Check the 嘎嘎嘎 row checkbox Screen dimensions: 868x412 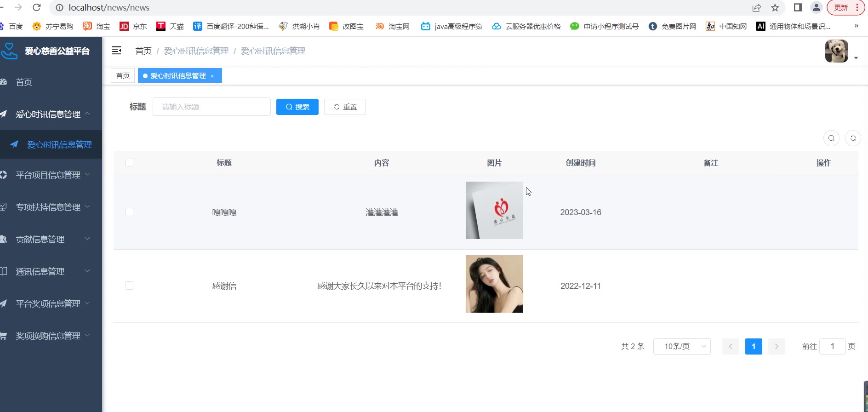[130, 212]
